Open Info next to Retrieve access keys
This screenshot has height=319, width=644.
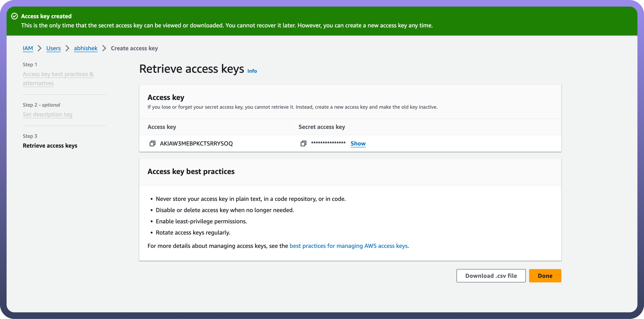pos(252,71)
